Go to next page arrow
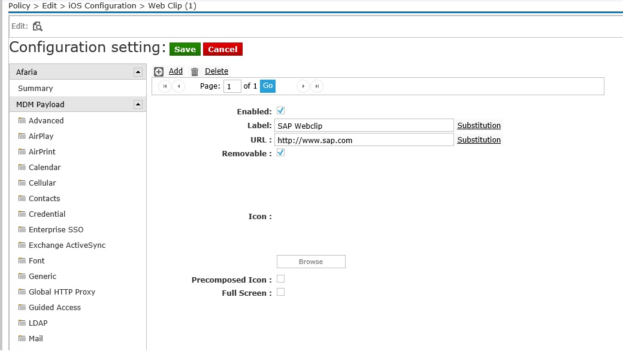 click(303, 86)
